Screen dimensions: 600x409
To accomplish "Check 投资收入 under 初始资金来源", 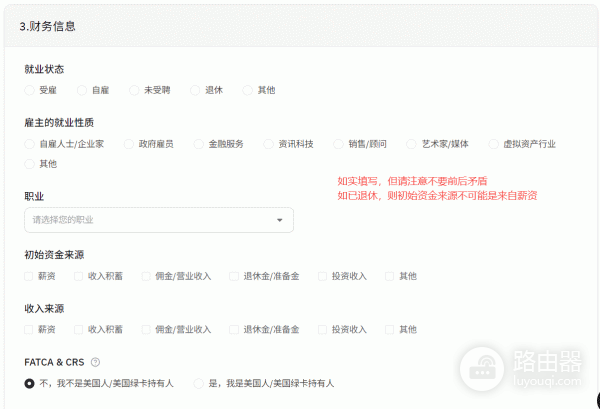I will [x=323, y=276].
